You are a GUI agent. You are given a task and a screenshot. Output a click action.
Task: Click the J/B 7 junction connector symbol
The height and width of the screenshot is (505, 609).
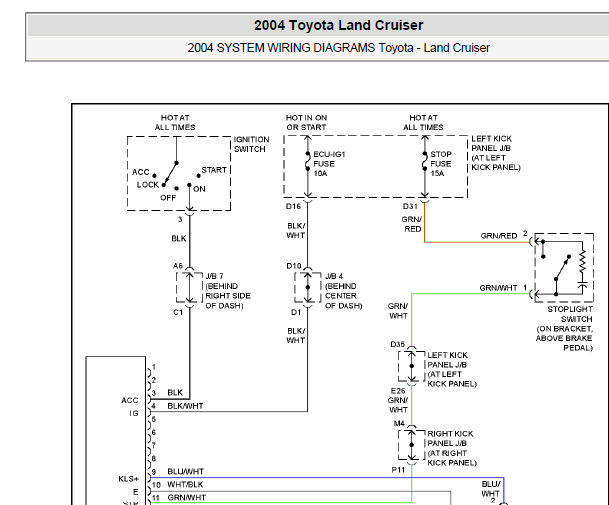190,287
